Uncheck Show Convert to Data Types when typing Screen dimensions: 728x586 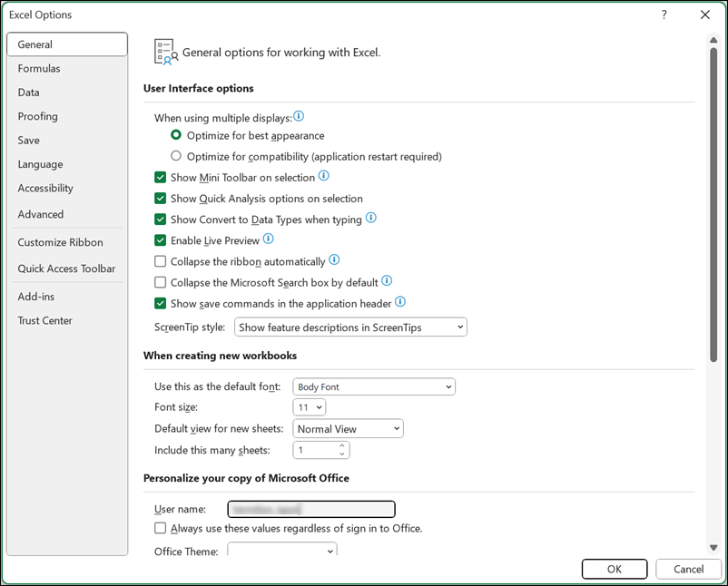point(160,219)
